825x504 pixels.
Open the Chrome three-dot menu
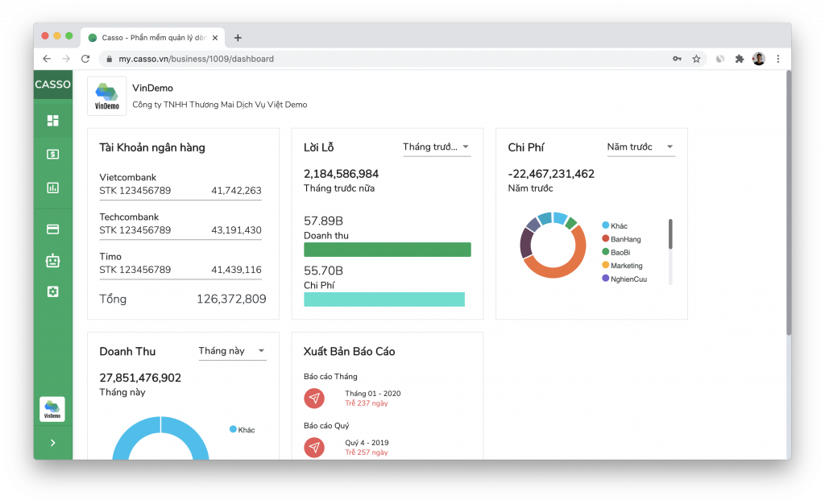coord(778,59)
